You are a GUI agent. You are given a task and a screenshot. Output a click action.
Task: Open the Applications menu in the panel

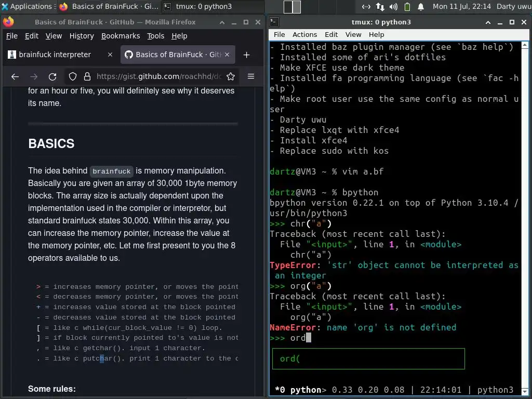(x=27, y=6)
